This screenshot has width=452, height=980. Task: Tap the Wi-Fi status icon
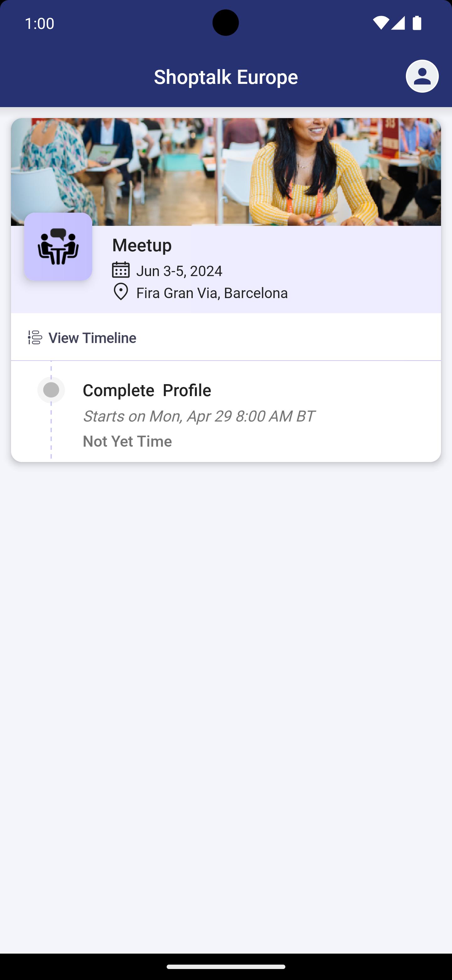coord(380,23)
